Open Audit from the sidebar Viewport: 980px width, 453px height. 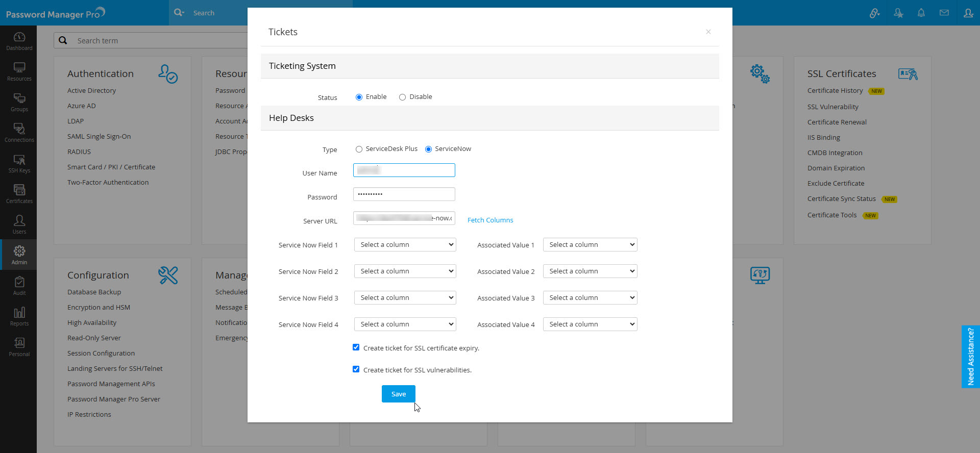click(19, 286)
